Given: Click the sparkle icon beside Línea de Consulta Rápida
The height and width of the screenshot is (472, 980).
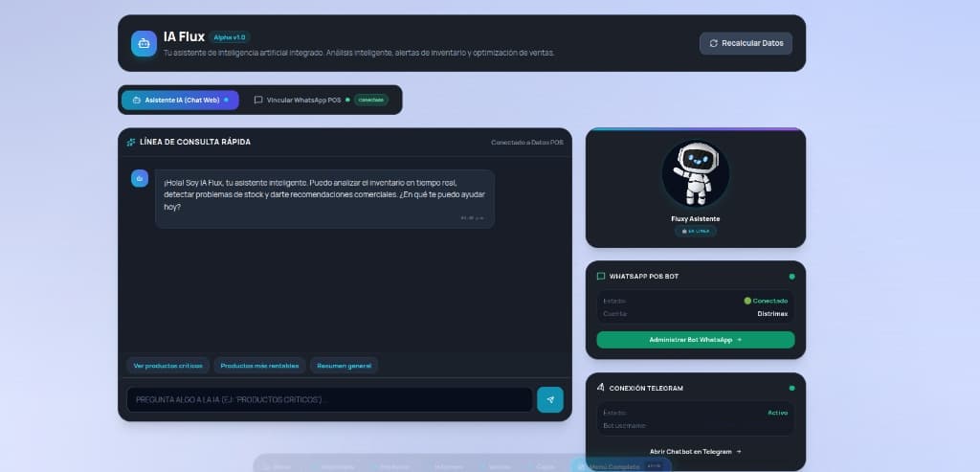Looking at the screenshot, I should (130, 142).
